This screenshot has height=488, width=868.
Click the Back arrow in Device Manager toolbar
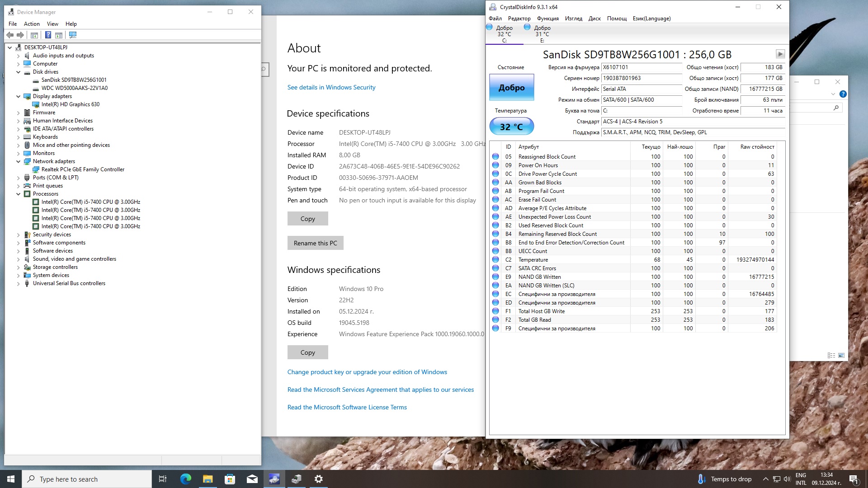(10, 35)
